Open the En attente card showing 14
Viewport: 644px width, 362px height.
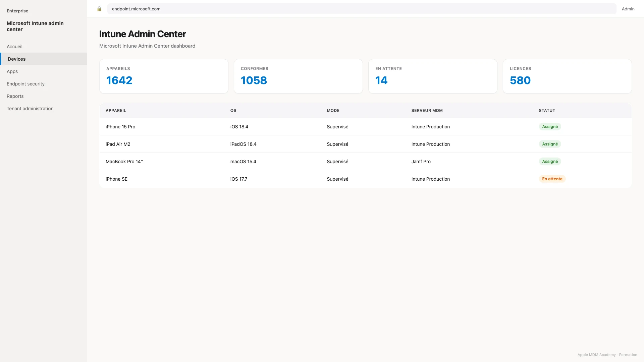click(x=433, y=76)
